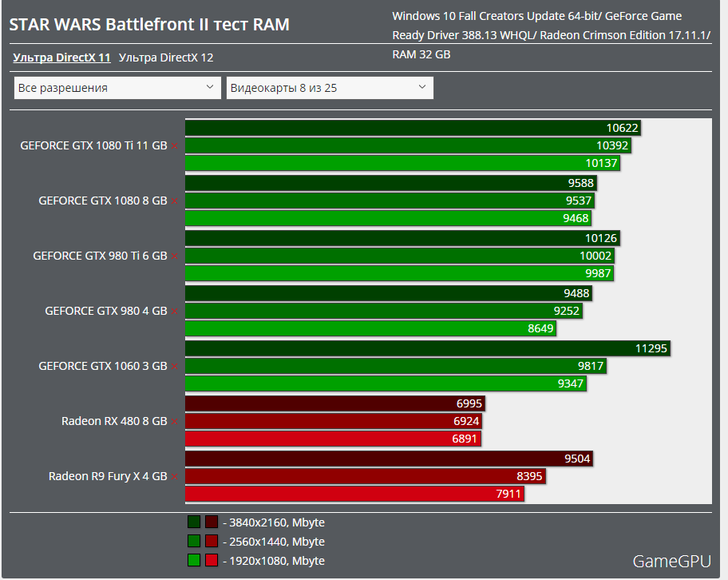Click the 7911 bar value
The image size is (728, 580).
coord(508,494)
